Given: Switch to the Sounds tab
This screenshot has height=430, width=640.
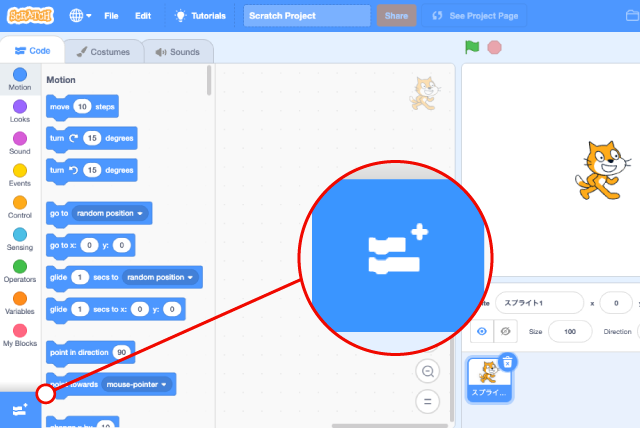Looking at the screenshot, I should 178,52.
